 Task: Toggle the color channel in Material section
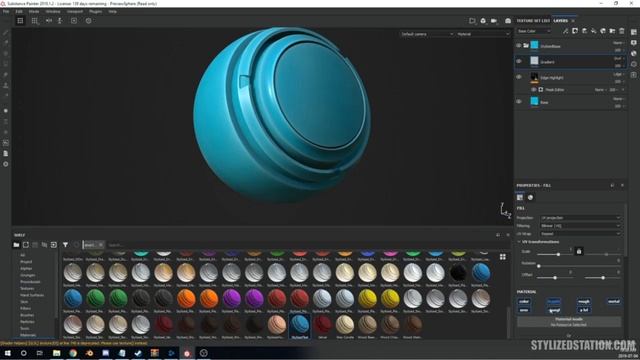point(524,302)
